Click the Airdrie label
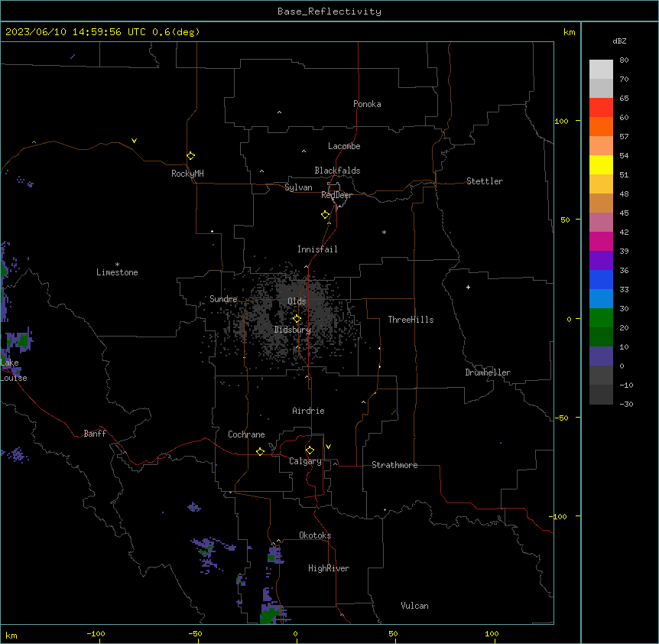The width and height of the screenshot is (659, 644). [x=309, y=411]
